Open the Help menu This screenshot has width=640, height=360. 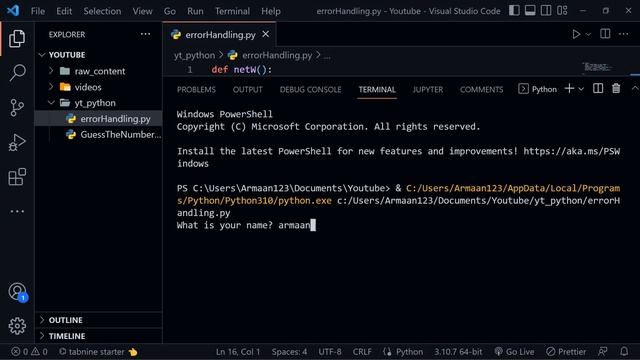271,11
